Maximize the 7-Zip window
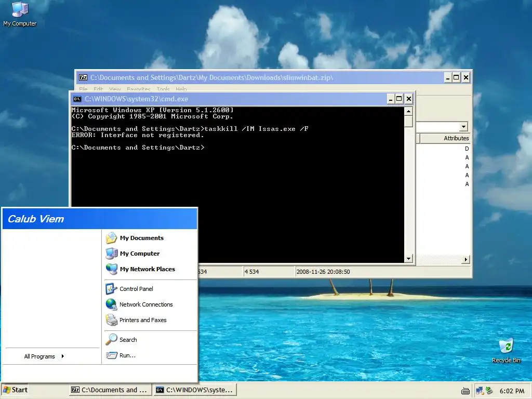 tap(456, 78)
